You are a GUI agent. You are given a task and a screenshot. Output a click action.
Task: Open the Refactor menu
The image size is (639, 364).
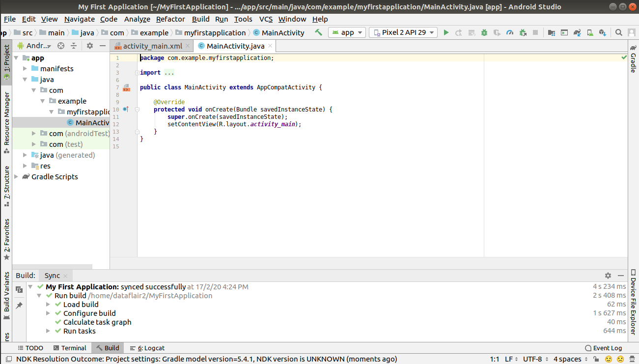[x=170, y=19]
